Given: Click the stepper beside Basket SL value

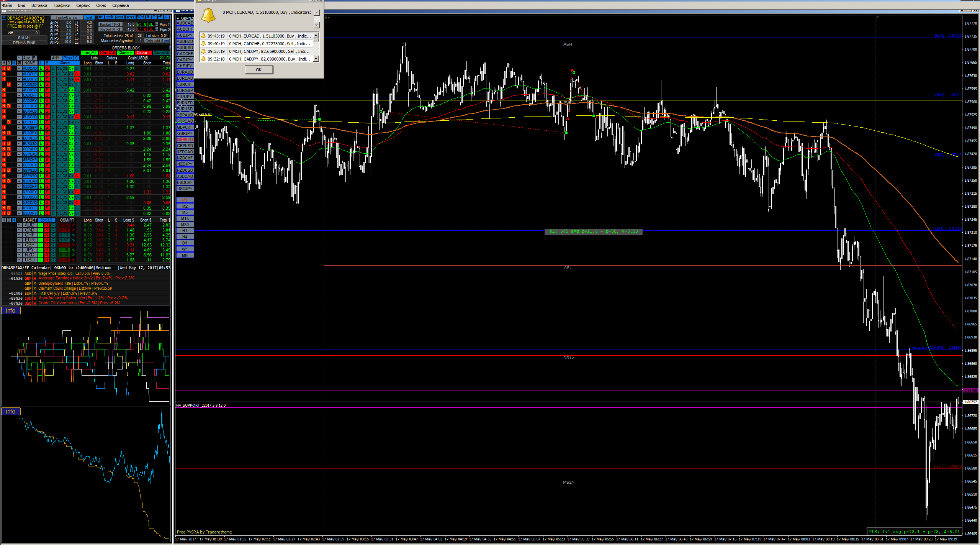Looking at the screenshot, I should point(157,29).
